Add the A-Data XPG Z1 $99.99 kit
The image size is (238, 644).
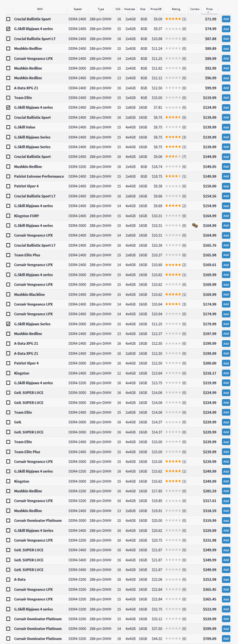(226, 88)
